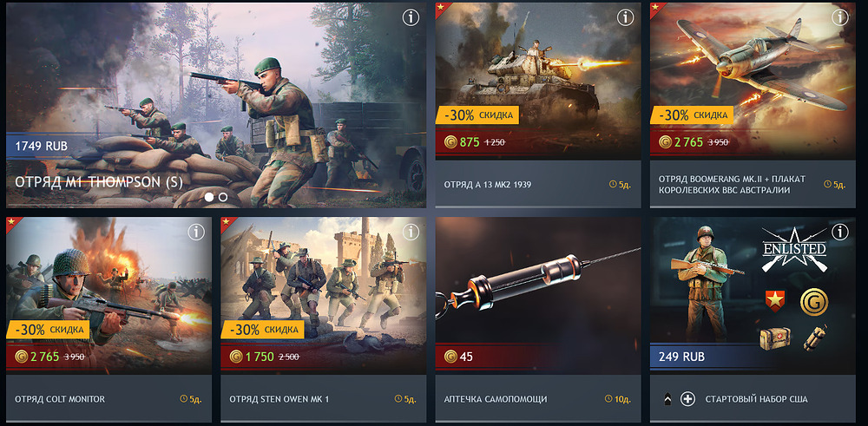The image size is (868, 426).
Task: Click the 249 RUB price on starter pack
Action: (681, 357)
